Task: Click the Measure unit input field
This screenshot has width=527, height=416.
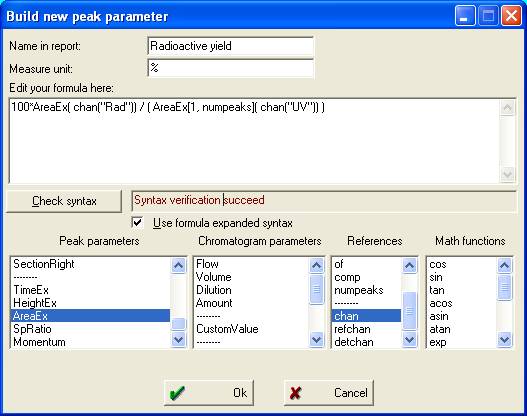Action: [x=231, y=69]
